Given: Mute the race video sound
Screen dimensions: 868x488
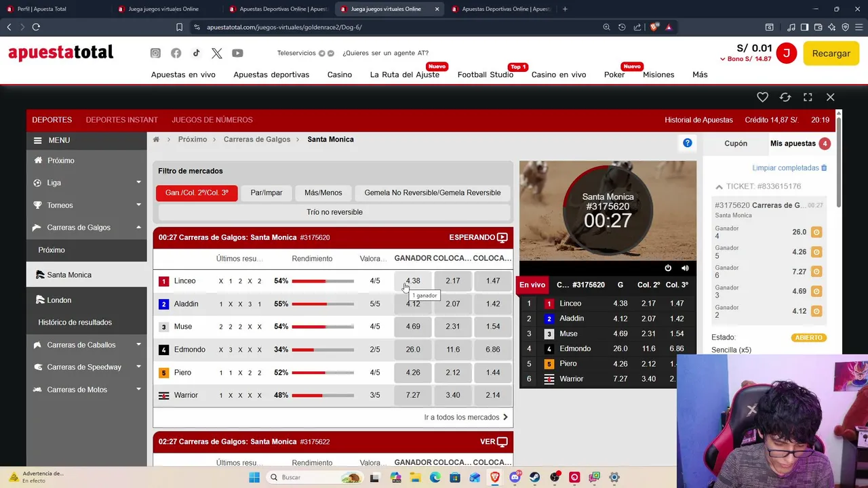Looking at the screenshot, I should (x=685, y=268).
